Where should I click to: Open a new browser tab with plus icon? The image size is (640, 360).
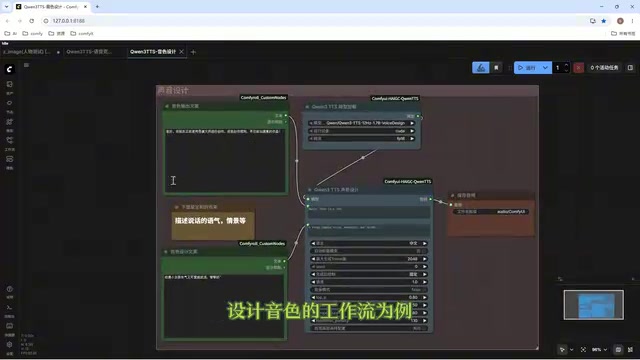coord(97,7)
